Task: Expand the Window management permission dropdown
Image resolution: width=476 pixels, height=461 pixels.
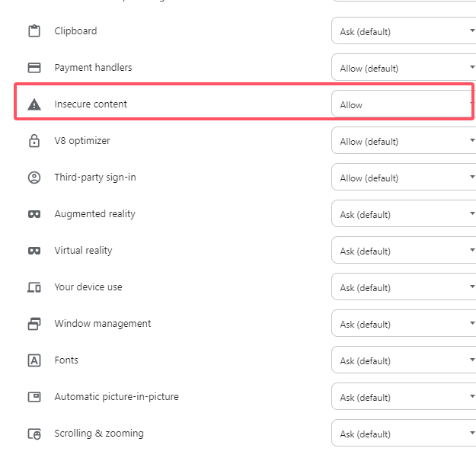Action: (404, 324)
